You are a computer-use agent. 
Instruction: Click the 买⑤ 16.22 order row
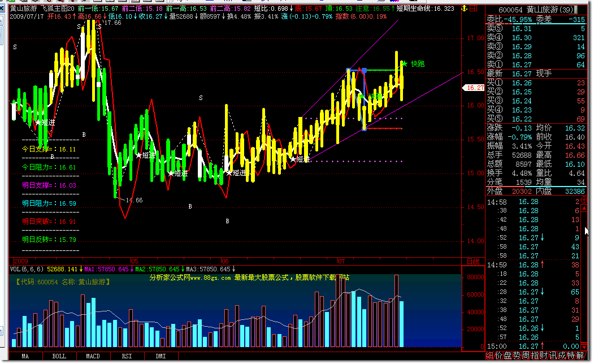[536, 119]
